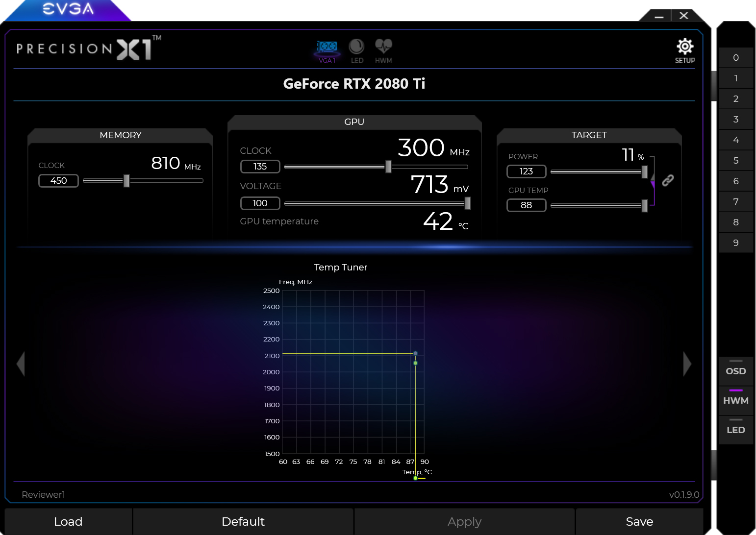Click the Save button
Image resolution: width=756 pixels, height=535 pixels.
pyautogui.click(x=639, y=521)
